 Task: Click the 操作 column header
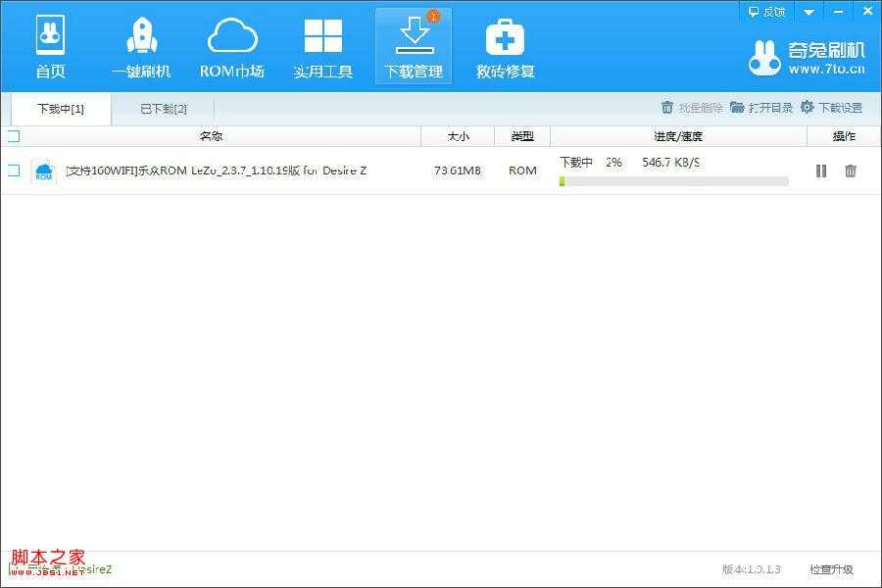click(844, 136)
